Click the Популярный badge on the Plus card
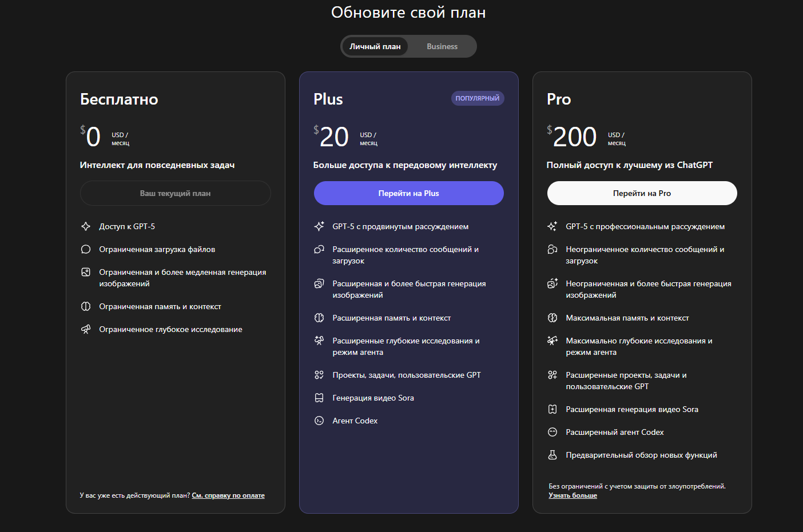 point(477,98)
